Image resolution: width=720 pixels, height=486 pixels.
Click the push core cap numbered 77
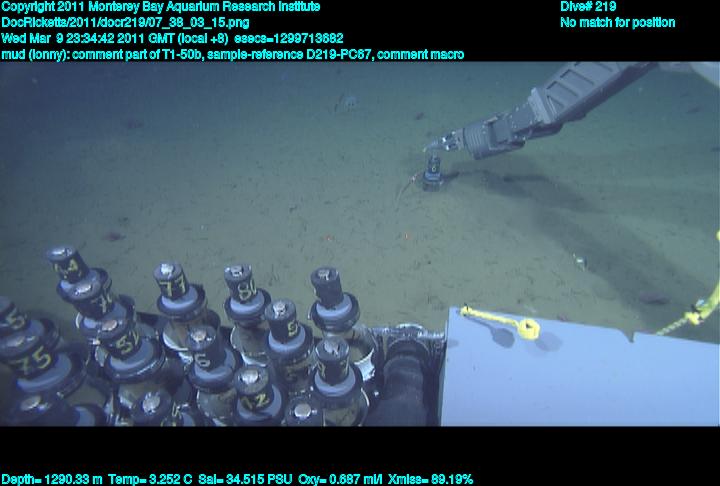(172, 281)
